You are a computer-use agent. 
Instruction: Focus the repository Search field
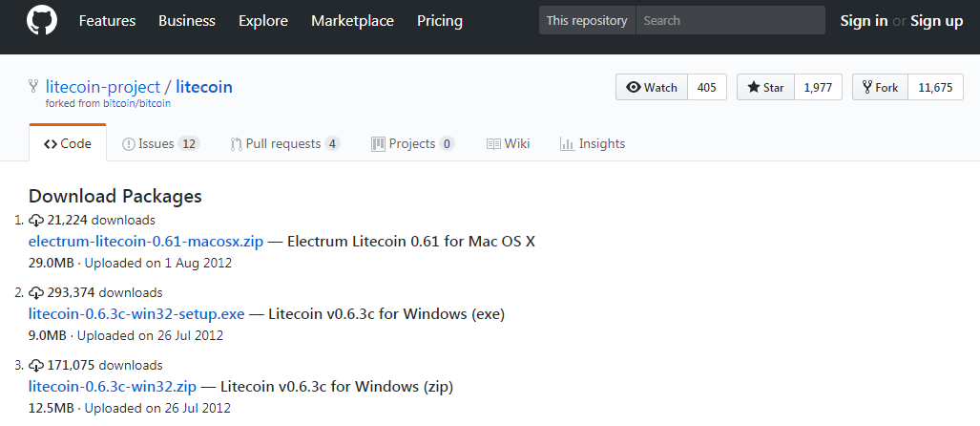(730, 21)
